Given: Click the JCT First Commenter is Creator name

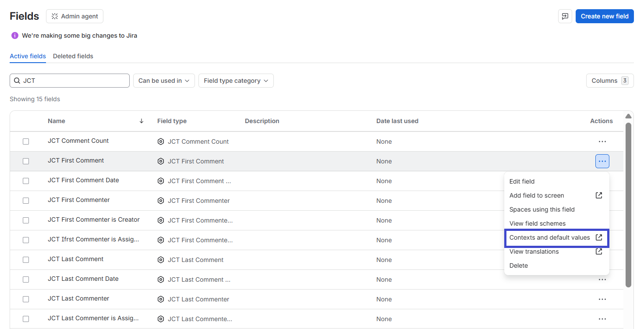Looking at the screenshot, I should [x=94, y=219].
